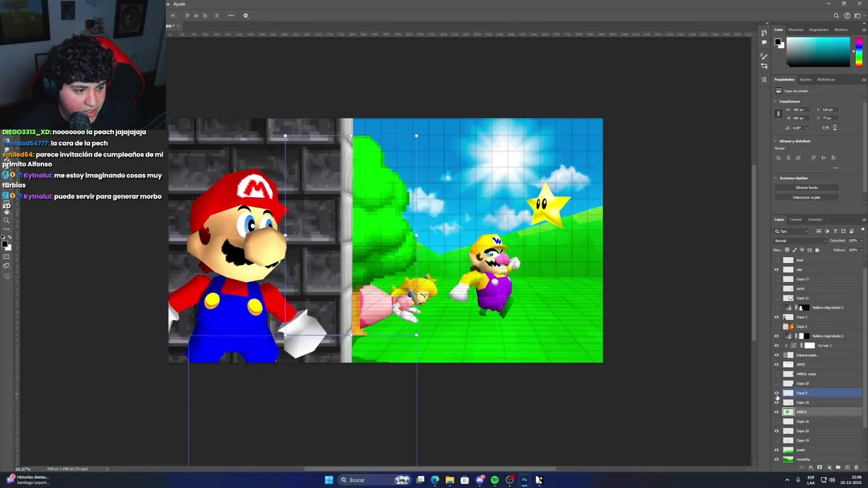Toggle the link width and height icon

778,114
